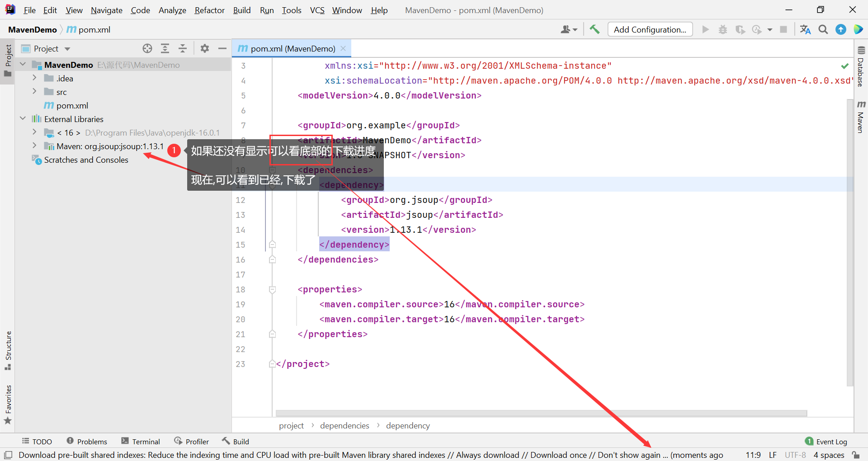868x461 pixels.
Task: Click the Run with Coverage icon
Action: tap(740, 29)
